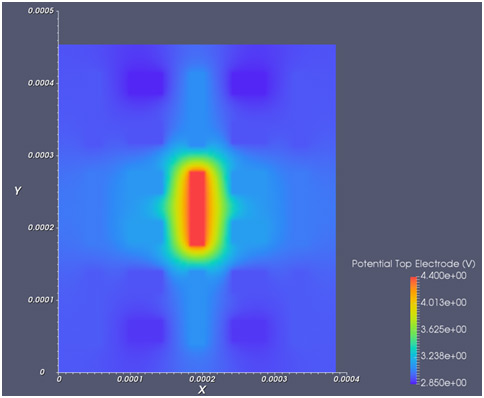The width and height of the screenshot is (484, 398).
Task: Click the 0.0004 Y-axis tick label
Action: pyautogui.click(x=41, y=83)
